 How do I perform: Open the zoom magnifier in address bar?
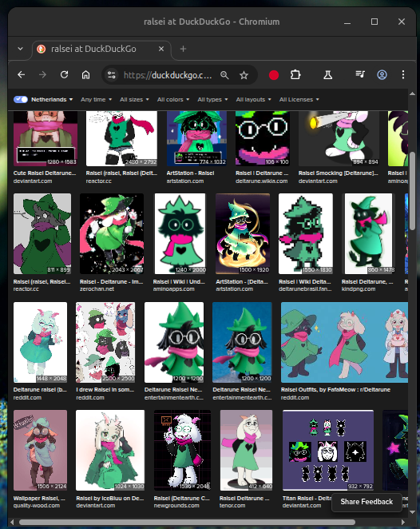[224, 75]
